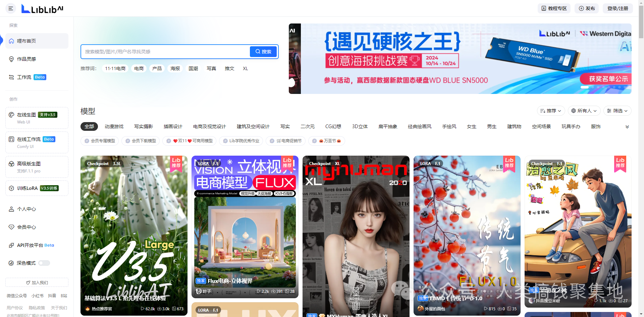
Task: Open 会员中心 membership center
Action: 27,227
